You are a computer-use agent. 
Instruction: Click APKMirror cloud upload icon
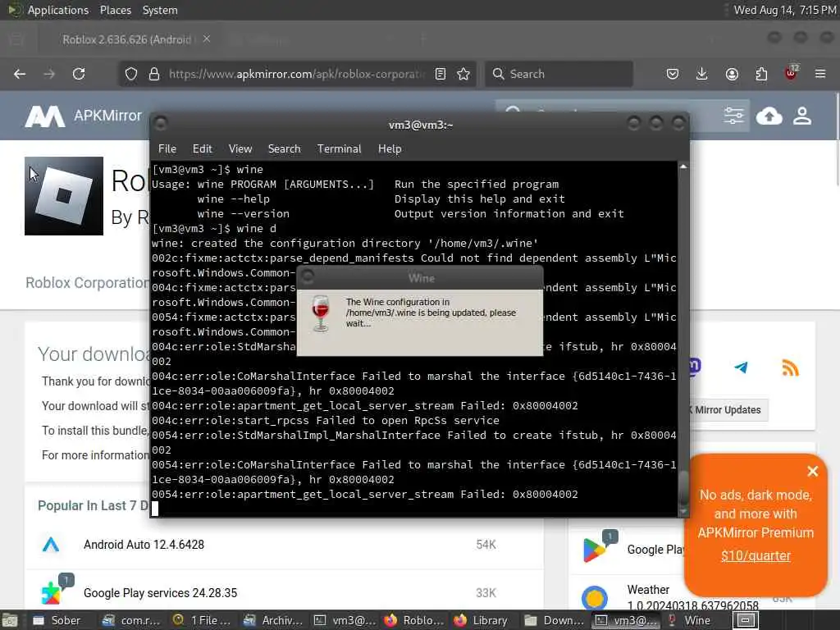[x=769, y=116]
